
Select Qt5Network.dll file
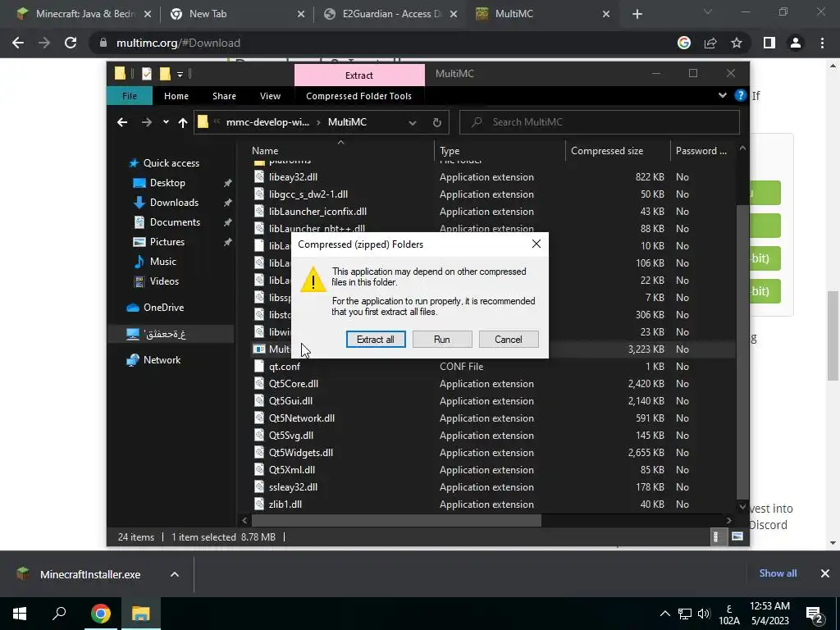(x=302, y=418)
